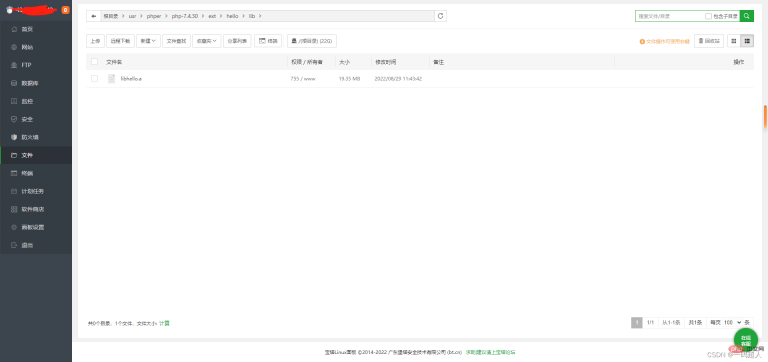
Task: Open the recycle bin
Action: click(x=709, y=41)
